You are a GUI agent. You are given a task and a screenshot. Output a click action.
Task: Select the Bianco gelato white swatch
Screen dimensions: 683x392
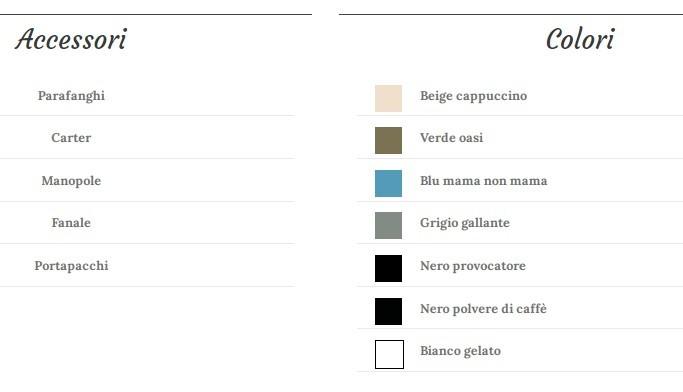pyautogui.click(x=389, y=354)
